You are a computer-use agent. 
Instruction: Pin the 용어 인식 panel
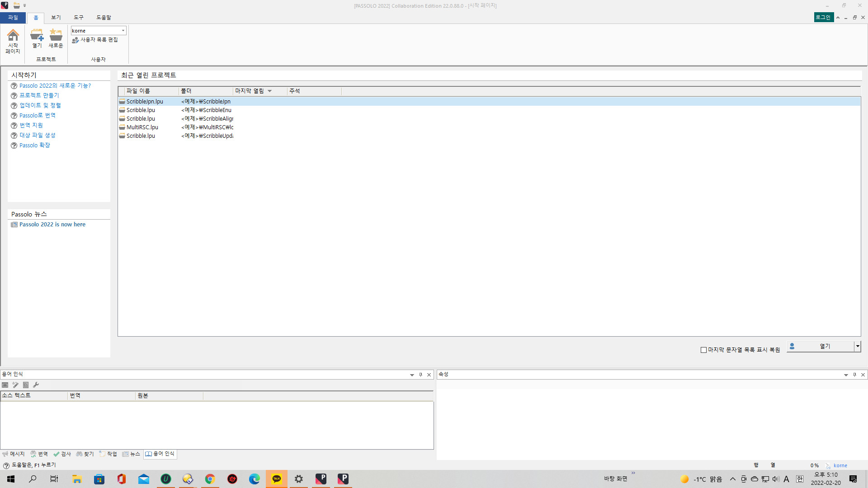point(420,375)
